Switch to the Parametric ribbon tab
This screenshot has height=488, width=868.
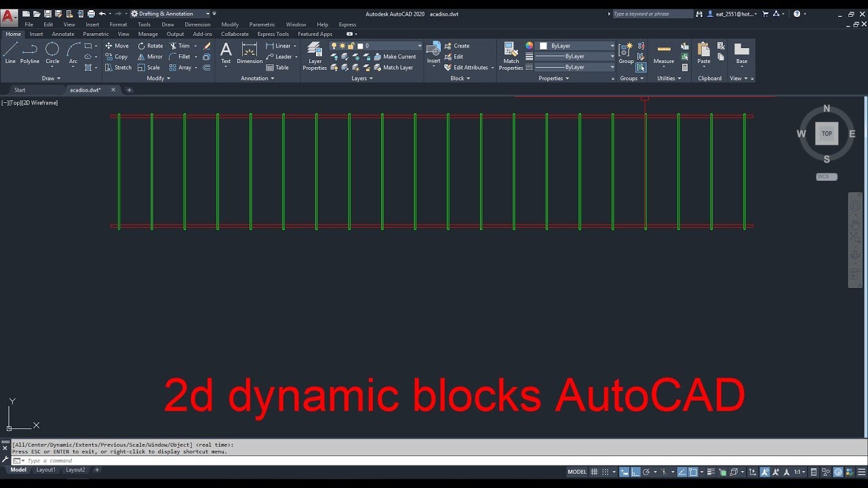point(96,34)
